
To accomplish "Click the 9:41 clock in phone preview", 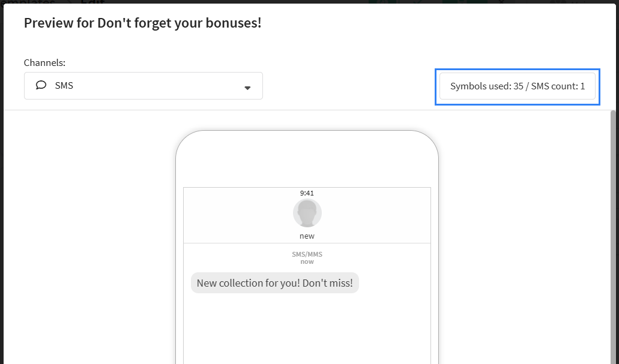I will pyautogui.click(x=307, y=193).
